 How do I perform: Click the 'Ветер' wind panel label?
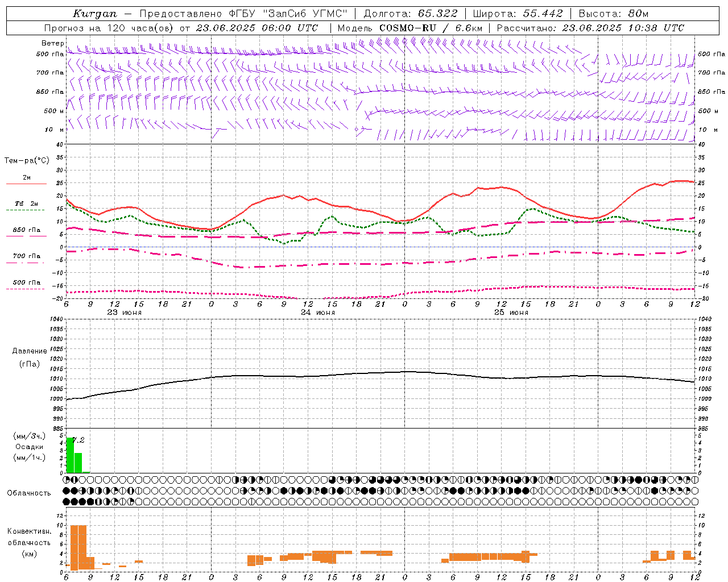pyautogui.click(x=53, y=43)
